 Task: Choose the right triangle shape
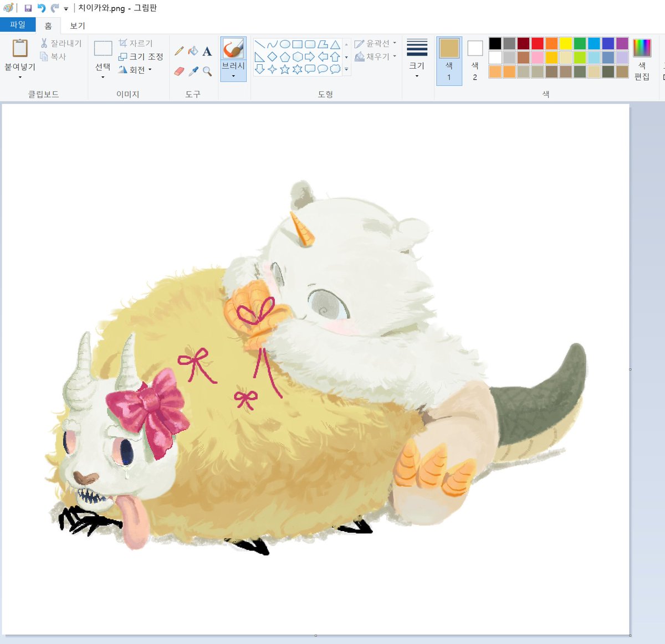[x=259, y=56]
